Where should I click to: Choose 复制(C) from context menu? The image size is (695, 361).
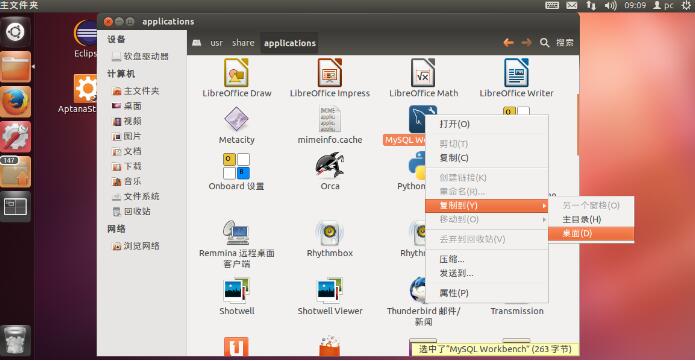point(487,158)
